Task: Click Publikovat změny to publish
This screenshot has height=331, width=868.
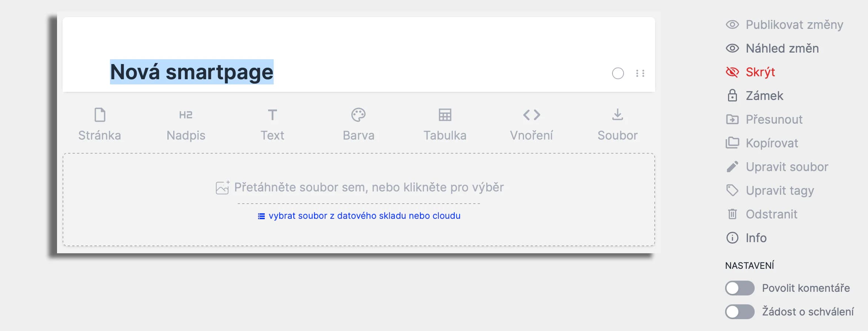Action: tap(794, 24)
